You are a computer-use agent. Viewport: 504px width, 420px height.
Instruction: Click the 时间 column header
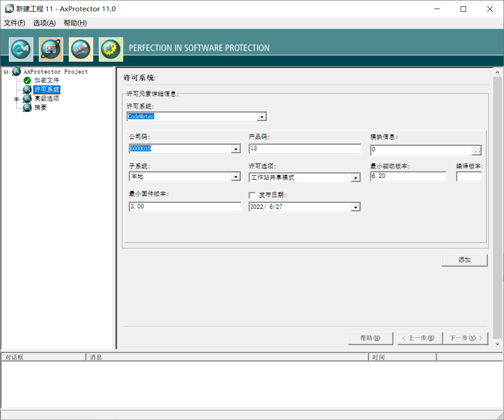[402, 357]
